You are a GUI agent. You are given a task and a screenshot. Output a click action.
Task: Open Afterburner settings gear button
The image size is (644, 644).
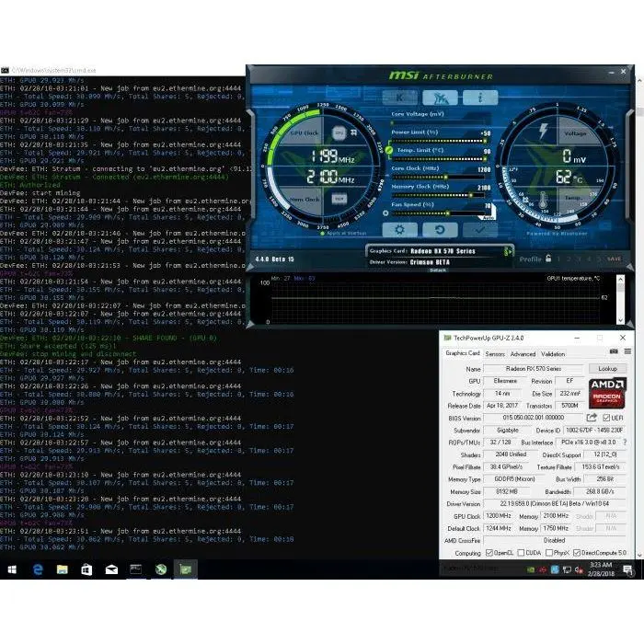(399, 230)
